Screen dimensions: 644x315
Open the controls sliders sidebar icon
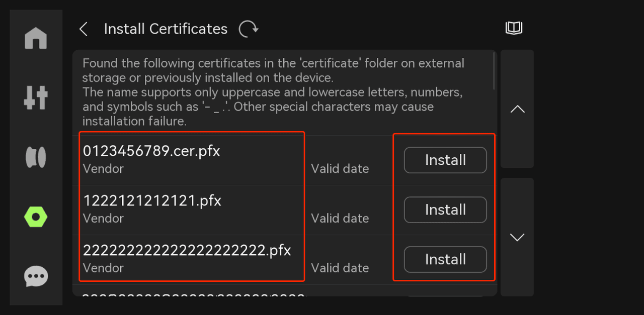point(36,97)
